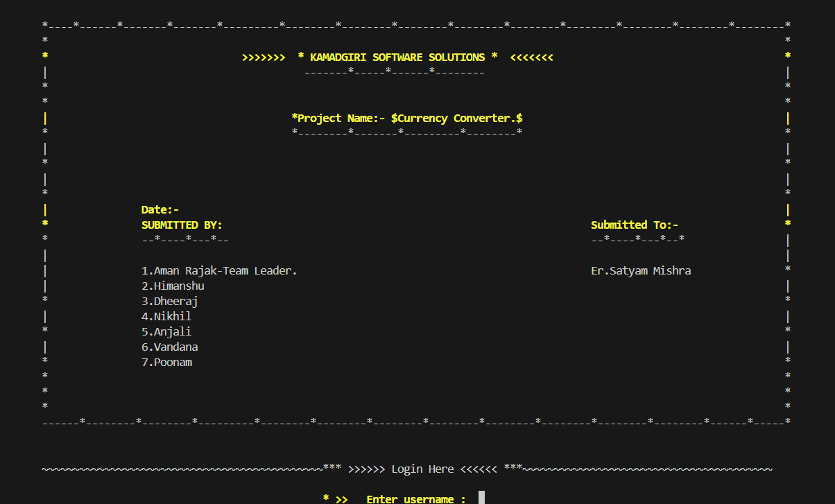Select the 3.Dheeraj list entry
835x504 pixels.
tap(170, 302)
